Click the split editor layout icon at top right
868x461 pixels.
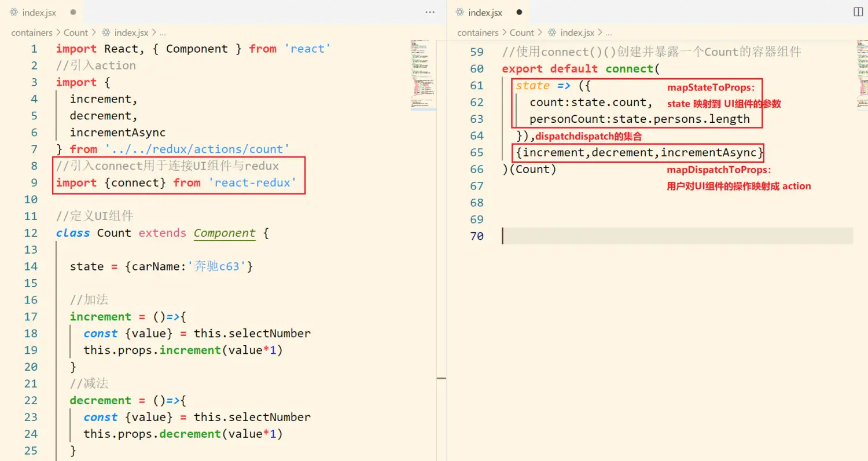(x=858, y=12)
